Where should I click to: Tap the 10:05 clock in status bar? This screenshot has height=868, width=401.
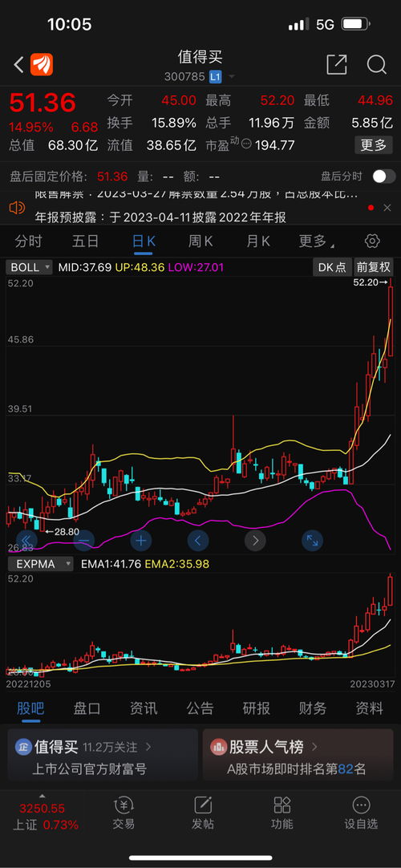click(70, 24)
